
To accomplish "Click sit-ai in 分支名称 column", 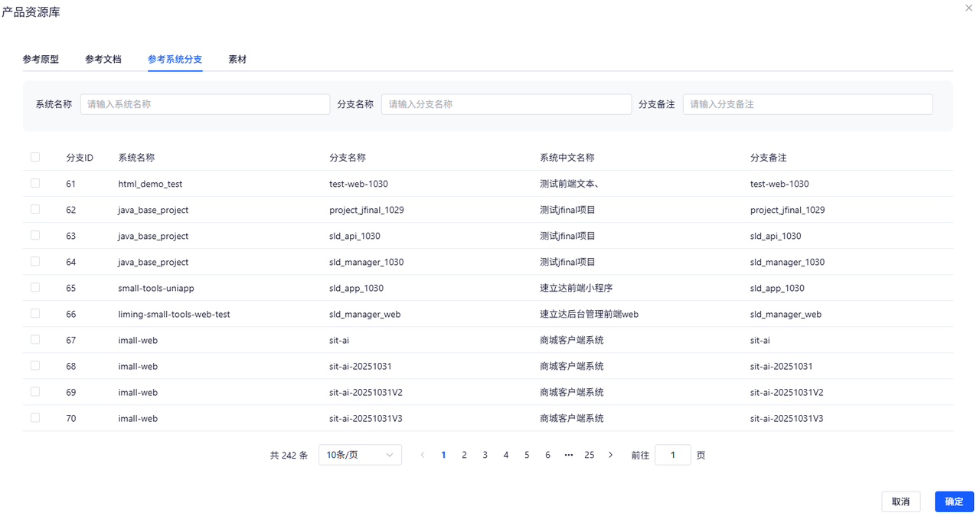I will 339,340.
